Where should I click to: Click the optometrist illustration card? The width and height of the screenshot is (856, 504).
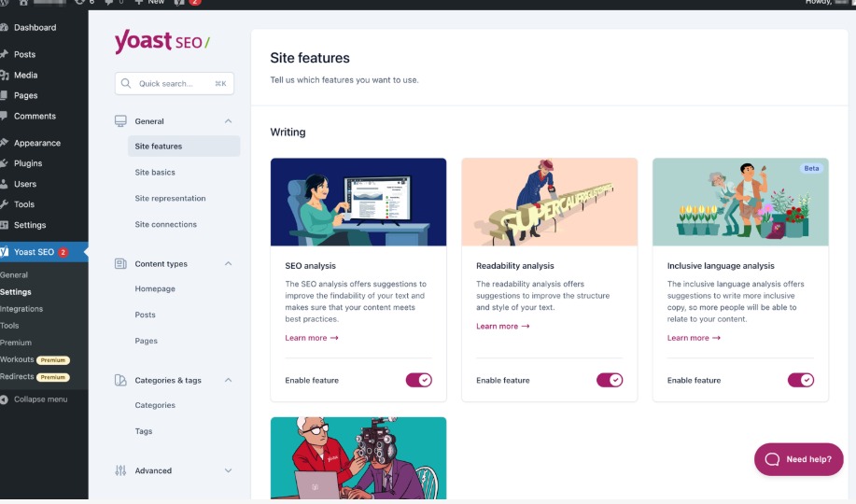pos(358,458)
